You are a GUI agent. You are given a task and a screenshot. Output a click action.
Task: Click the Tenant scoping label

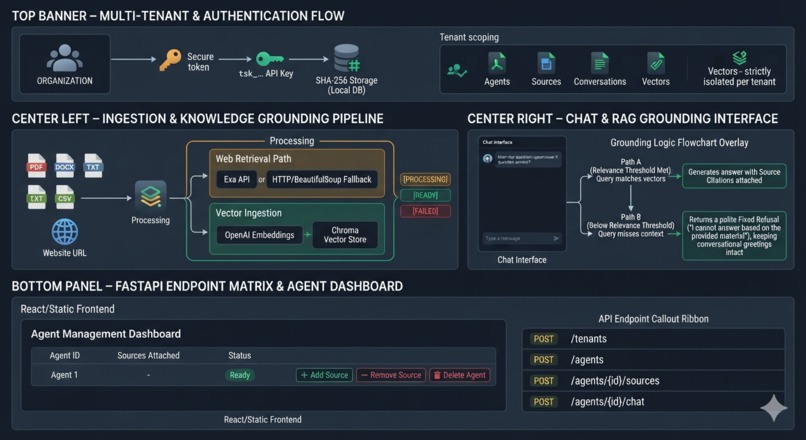(469, 38)
